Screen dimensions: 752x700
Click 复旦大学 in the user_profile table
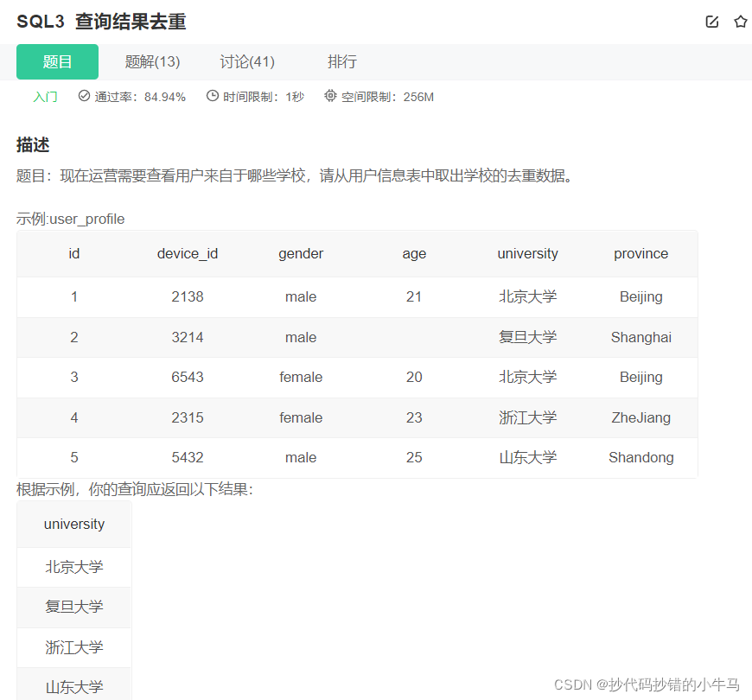[x=527, y=337]
